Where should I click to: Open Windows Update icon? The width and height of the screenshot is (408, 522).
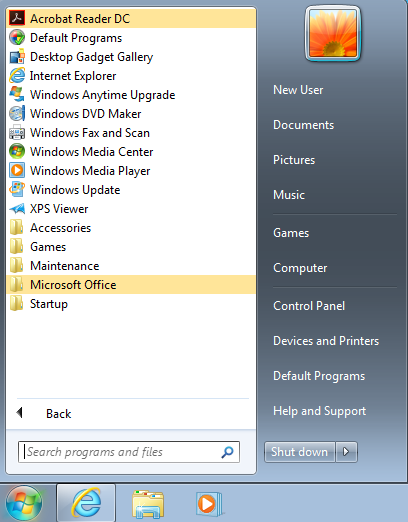17,189
